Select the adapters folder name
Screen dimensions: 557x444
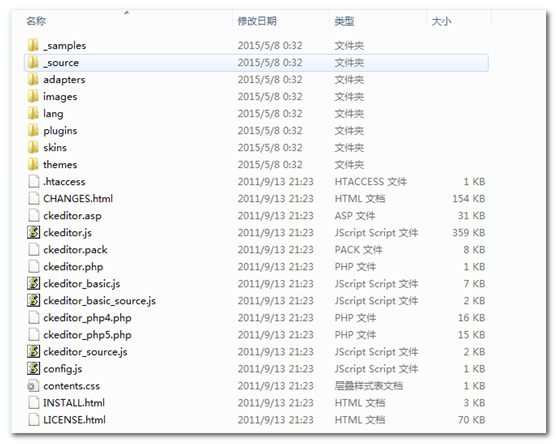pyautogui.click(x=64, y=80)
